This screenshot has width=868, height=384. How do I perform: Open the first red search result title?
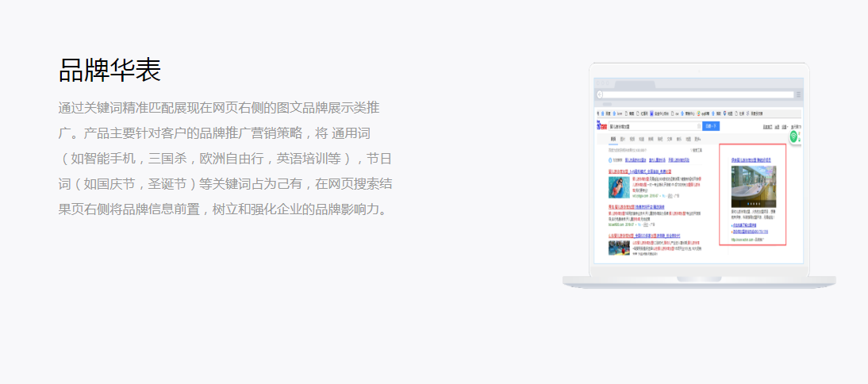[x=639, y=171]
